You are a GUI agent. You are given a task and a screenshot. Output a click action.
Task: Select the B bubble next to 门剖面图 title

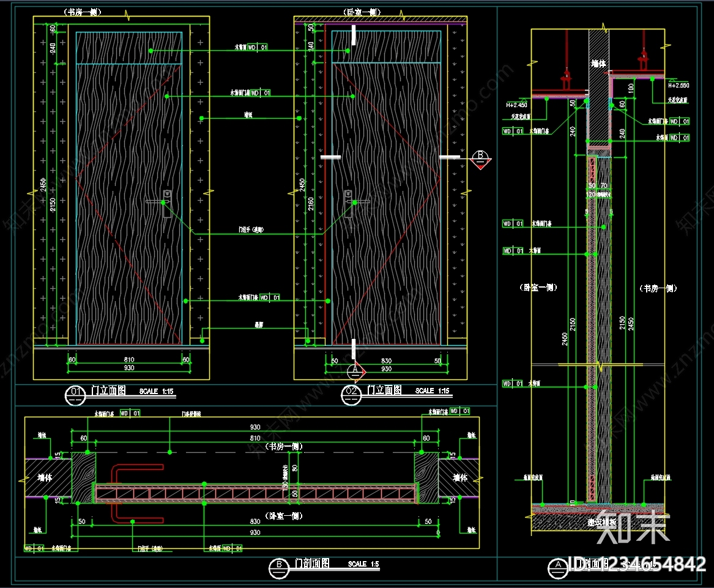[x=278, y=568]
